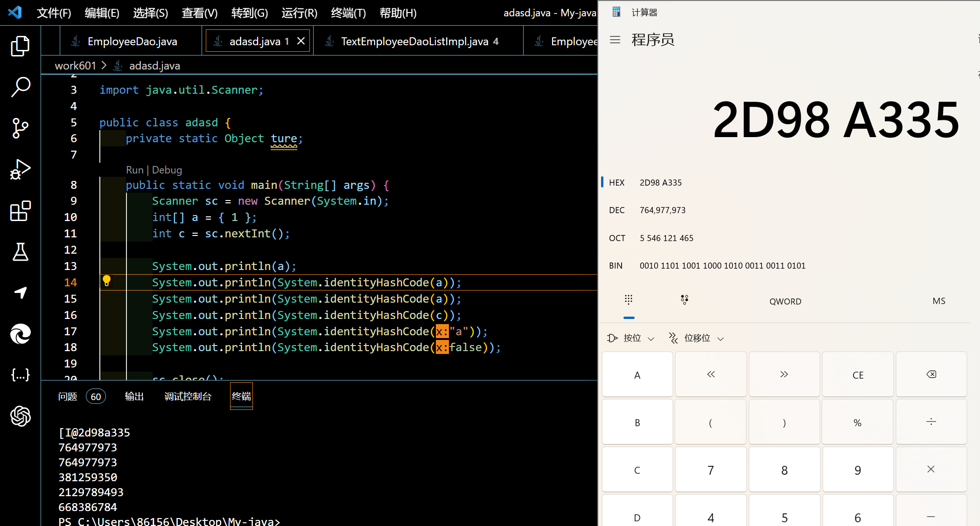The height and width of the screenshot is (526, 980).
Task: Open Run and Debug view
Action: point(20,169)
